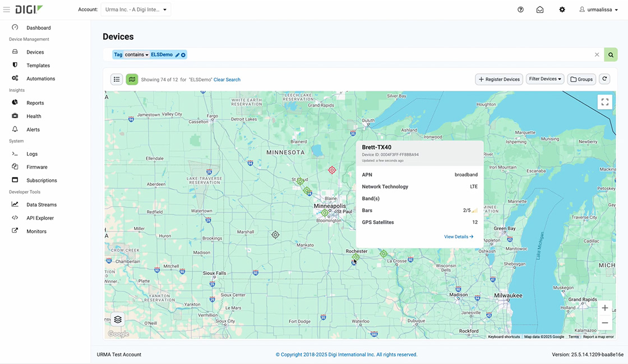The height and width of the screenshot is (364, 628).
Task: Open Data Streams under Developer Tools
Action: pos(39,204)
